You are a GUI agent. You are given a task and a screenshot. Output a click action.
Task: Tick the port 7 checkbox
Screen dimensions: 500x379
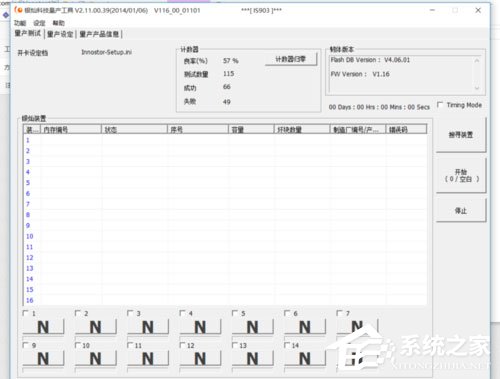339,313
